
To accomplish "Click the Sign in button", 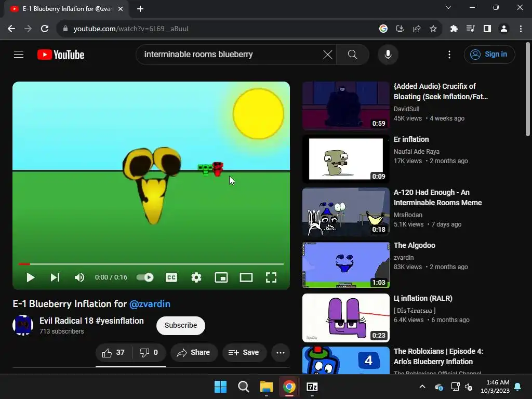I will (x=489, y=54).
